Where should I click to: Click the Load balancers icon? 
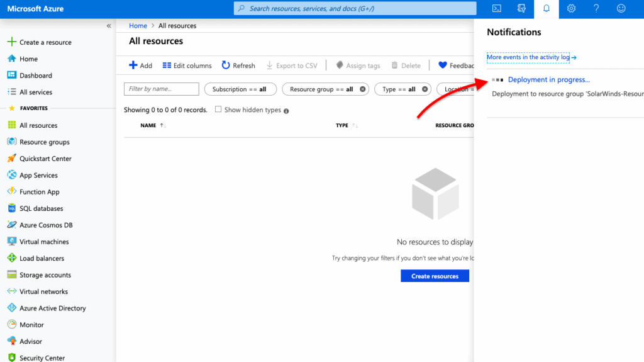tap(12, 258)
